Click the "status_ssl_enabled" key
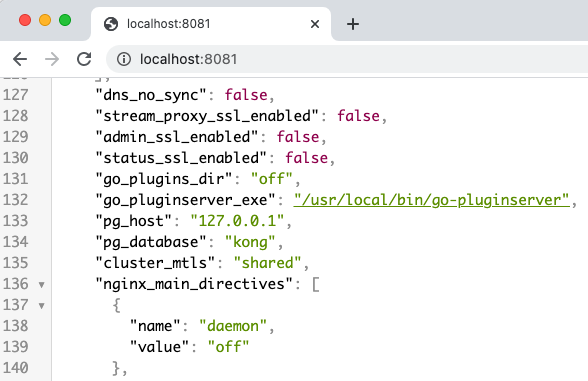Screen dimensions: 588x381 (x=182, y=158)
